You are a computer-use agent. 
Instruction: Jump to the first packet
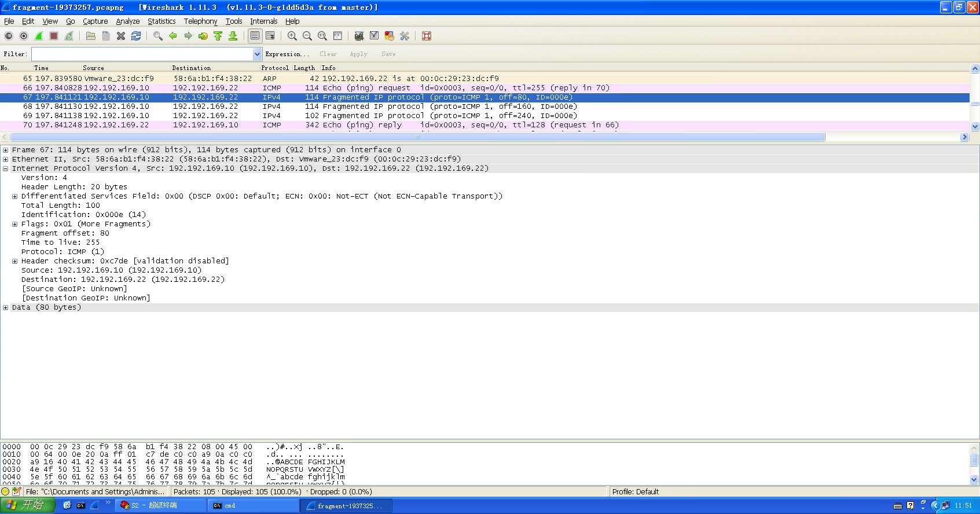[x=218, y=36]
